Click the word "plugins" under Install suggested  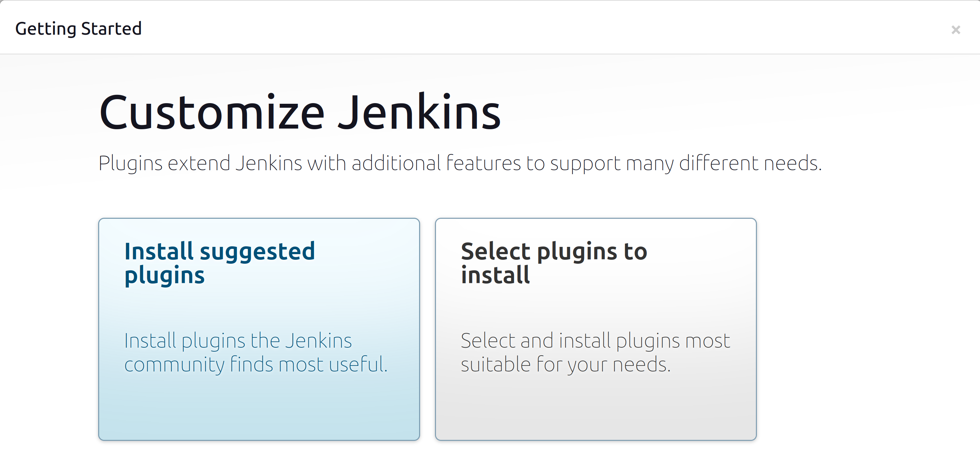point(164,275)
